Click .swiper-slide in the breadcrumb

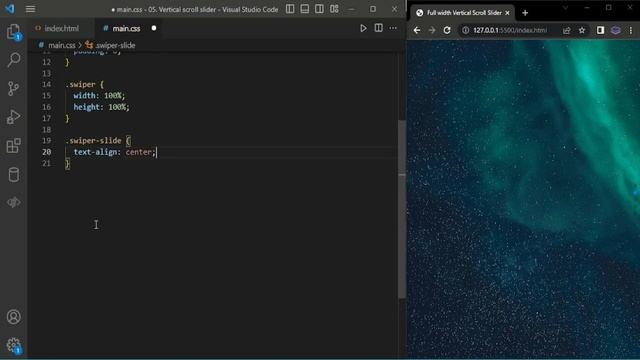pyautogui.click(x=115, y=45)
